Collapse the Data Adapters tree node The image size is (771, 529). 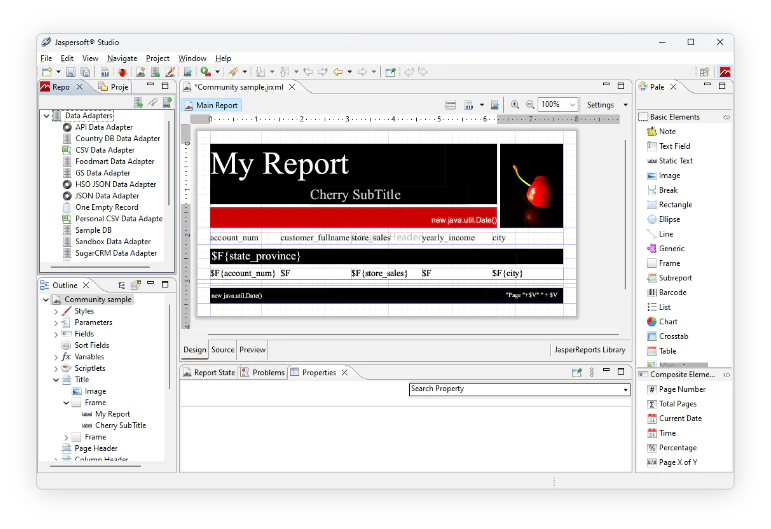47,116
